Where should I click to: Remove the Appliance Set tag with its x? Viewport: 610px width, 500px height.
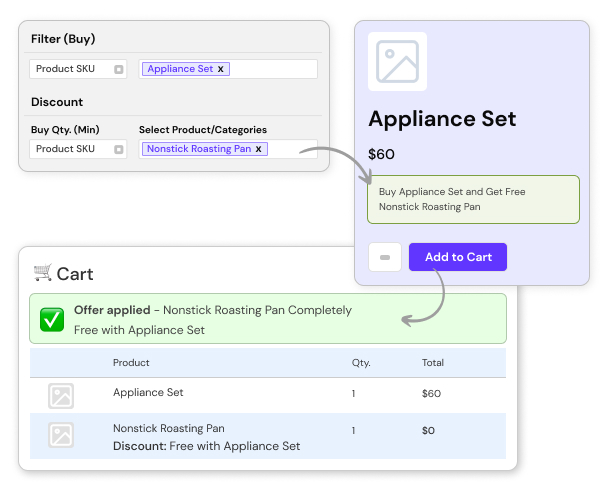click(x=221, y=69)
